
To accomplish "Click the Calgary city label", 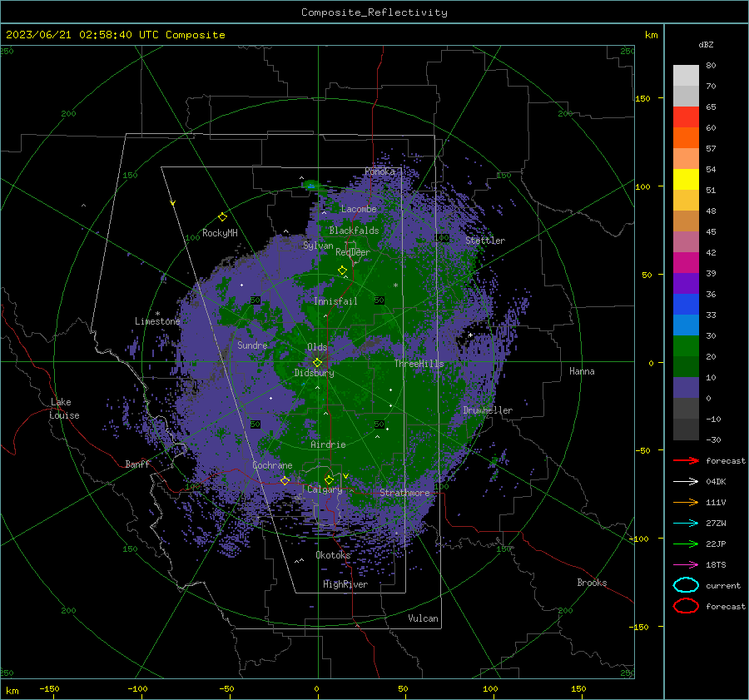I will point(325,489).
